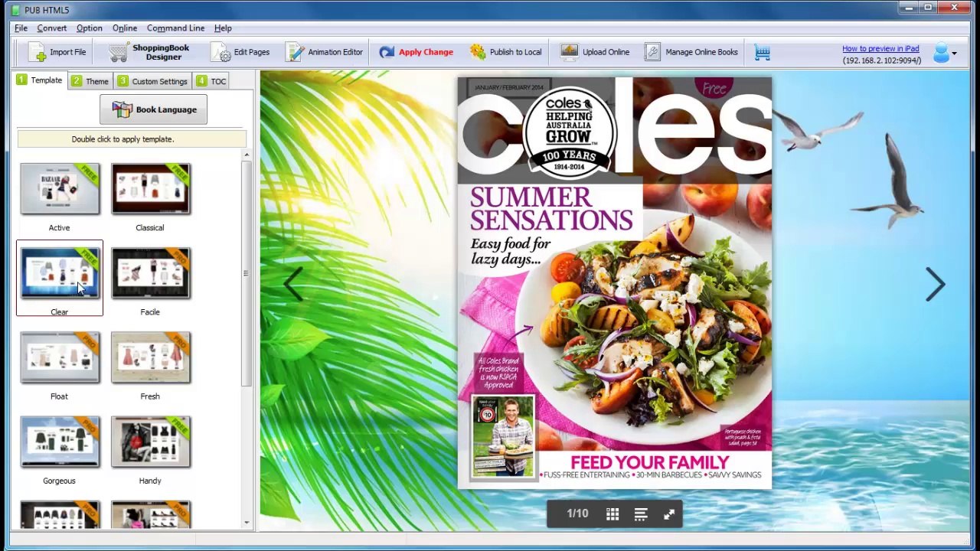Click template list scroll down arrow
This screenshot has width=980, height=551.
246,523
